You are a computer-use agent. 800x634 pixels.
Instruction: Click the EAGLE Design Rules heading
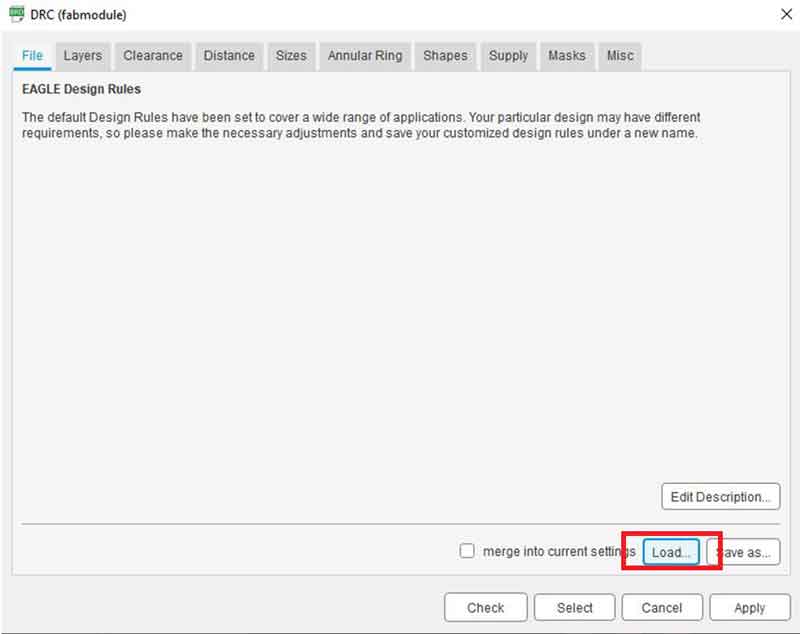[x=81, y=89]
